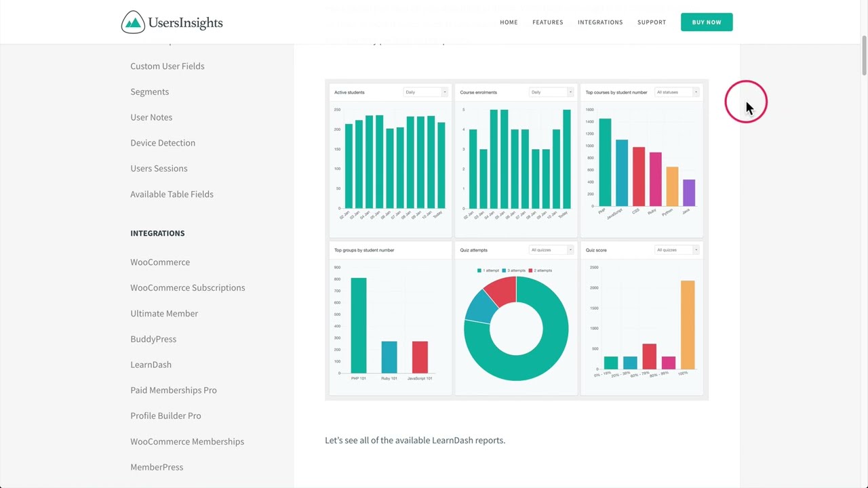This screenshot has height=488, width=868.
Task: Click the UsersInsights logo
Action: 172,22
